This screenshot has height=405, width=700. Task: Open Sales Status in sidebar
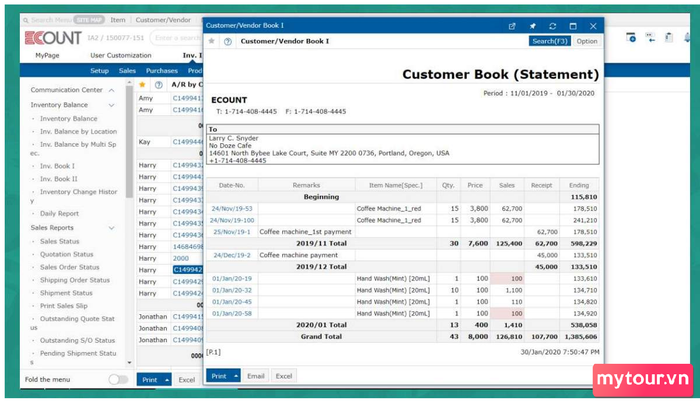(59, 242)
